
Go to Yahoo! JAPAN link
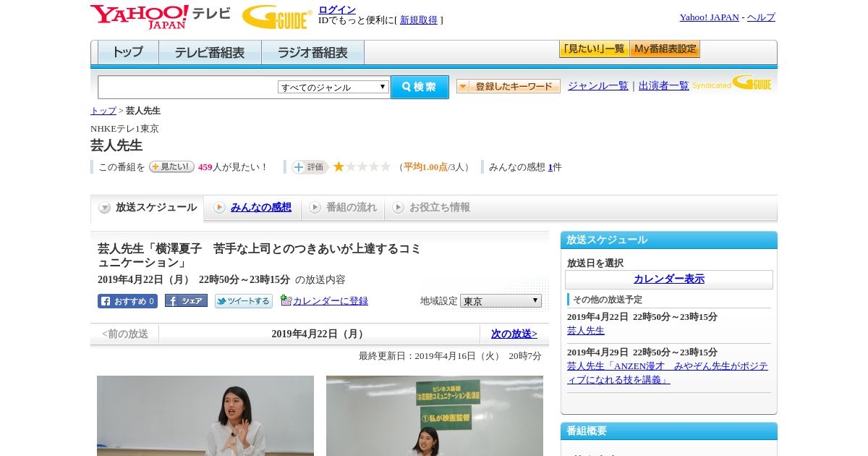709,17
